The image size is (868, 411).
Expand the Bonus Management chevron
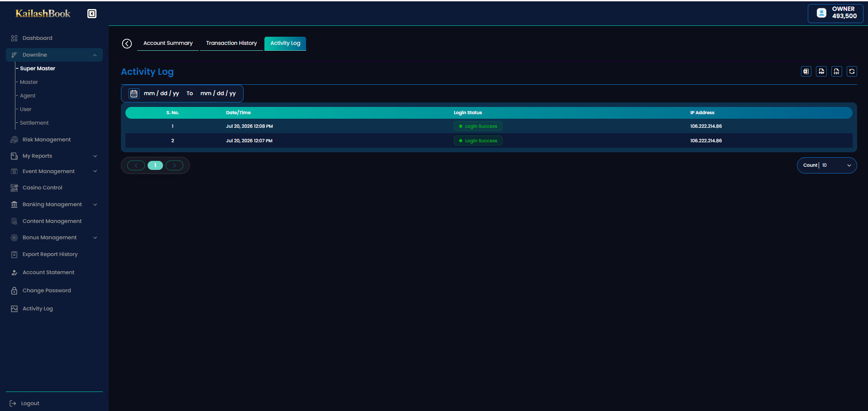[95, 237]
